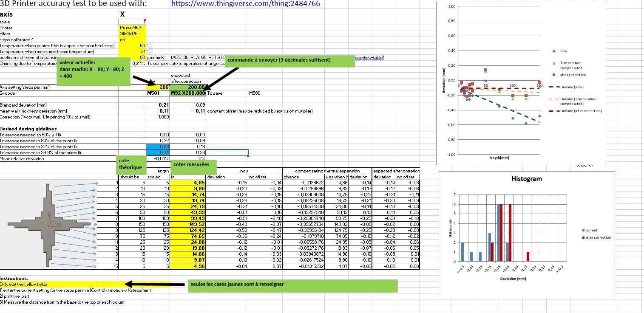The height and width of the screenshot is (313, 644).
Task: Click the 'should be' column header
Action: pos(132,177)
